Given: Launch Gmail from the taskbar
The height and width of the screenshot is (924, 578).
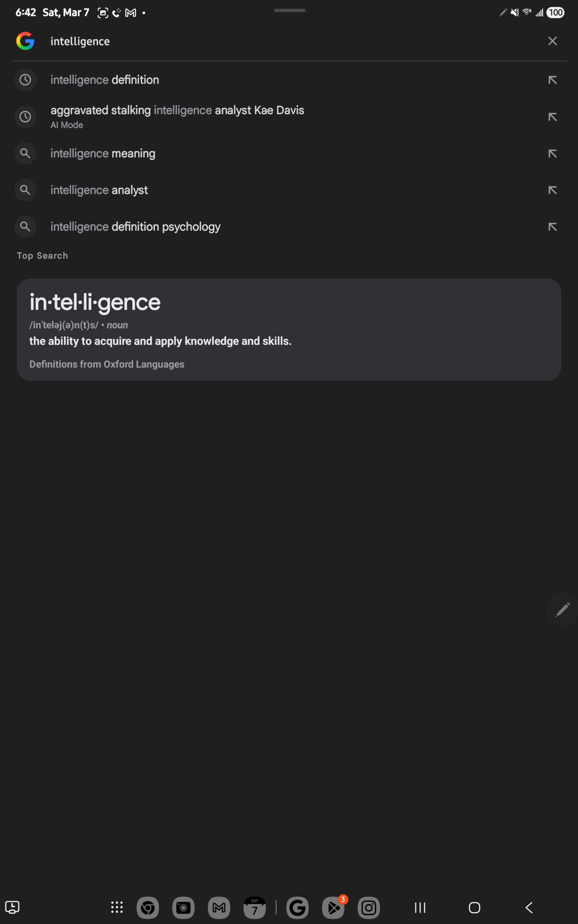Looking at the screenshot, I should click(219, 907).
